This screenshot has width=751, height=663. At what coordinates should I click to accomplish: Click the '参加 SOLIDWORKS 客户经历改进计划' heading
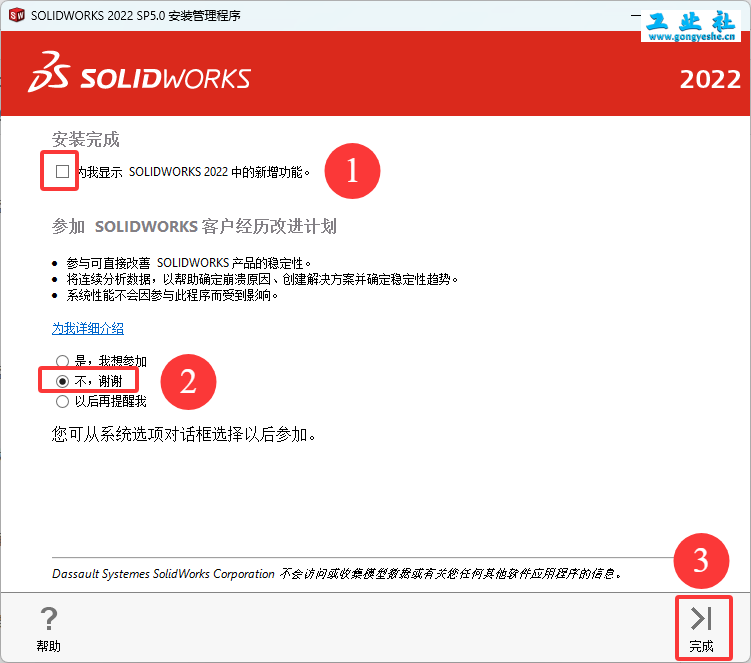194,226
